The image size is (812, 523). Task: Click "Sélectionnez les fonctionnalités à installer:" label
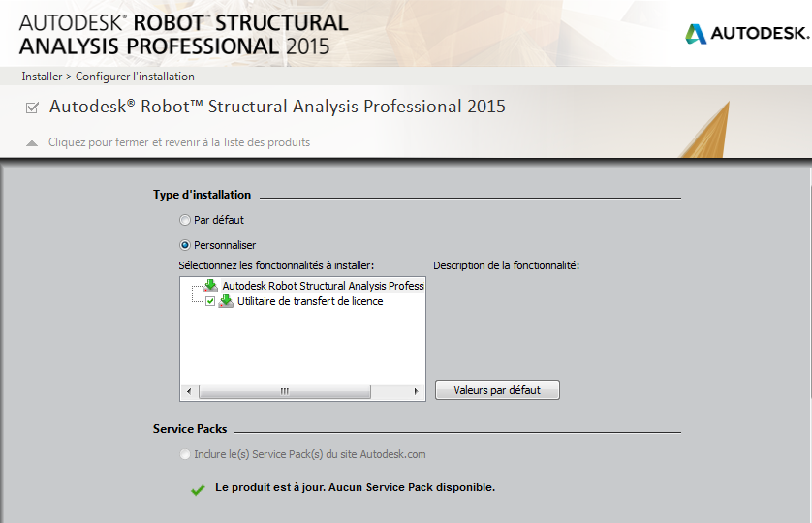click(276, 265)
